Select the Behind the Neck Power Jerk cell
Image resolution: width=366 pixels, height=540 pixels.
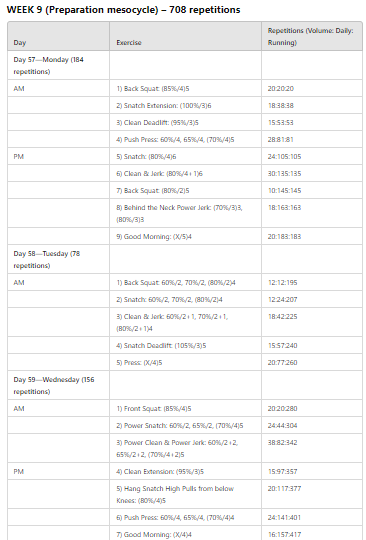[186, 213]
